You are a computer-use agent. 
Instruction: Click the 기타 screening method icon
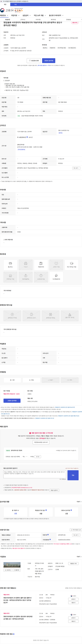pos(70,380)
